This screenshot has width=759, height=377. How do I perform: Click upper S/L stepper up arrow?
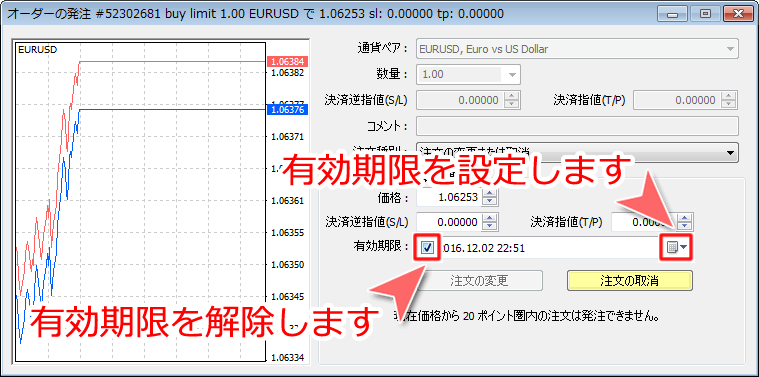pos(512,96)
